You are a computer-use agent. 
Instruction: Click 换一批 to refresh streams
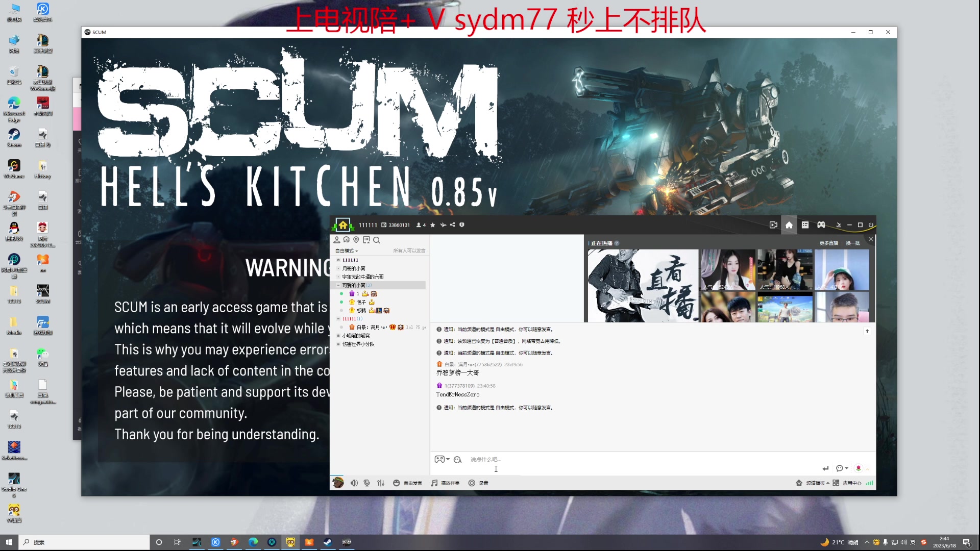click(x=853, y=243)
